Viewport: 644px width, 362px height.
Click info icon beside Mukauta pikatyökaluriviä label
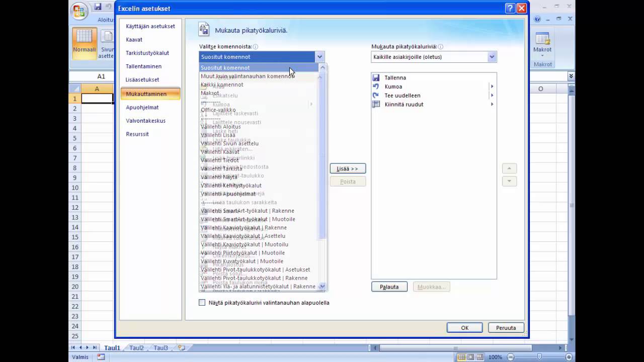441,47
